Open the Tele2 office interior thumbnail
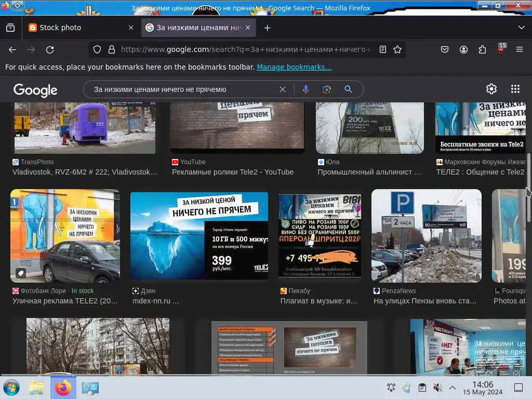Screen dimensions: 532x399 [468, 347]
